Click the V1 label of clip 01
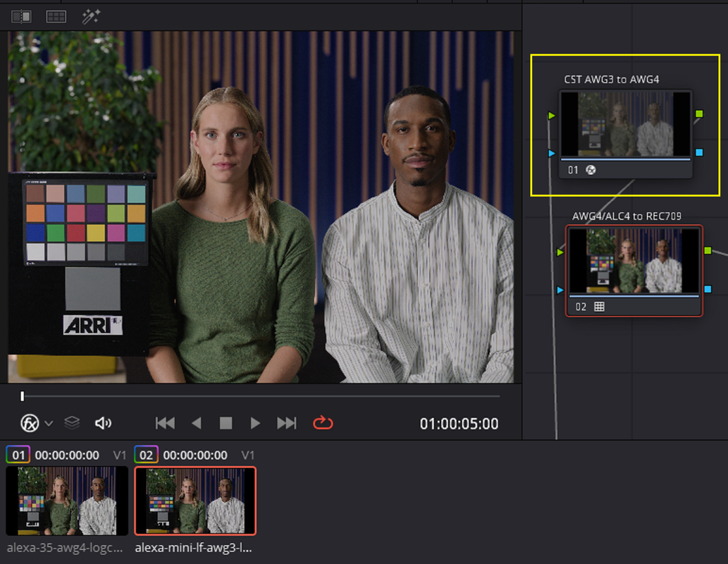This screenshot has height=564, width=728. click(x=120, y=455)
